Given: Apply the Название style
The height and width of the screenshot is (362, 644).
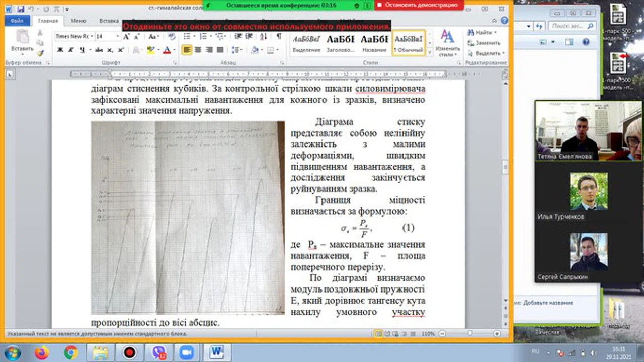Looking at the screenshot, I should click(374, 43).
